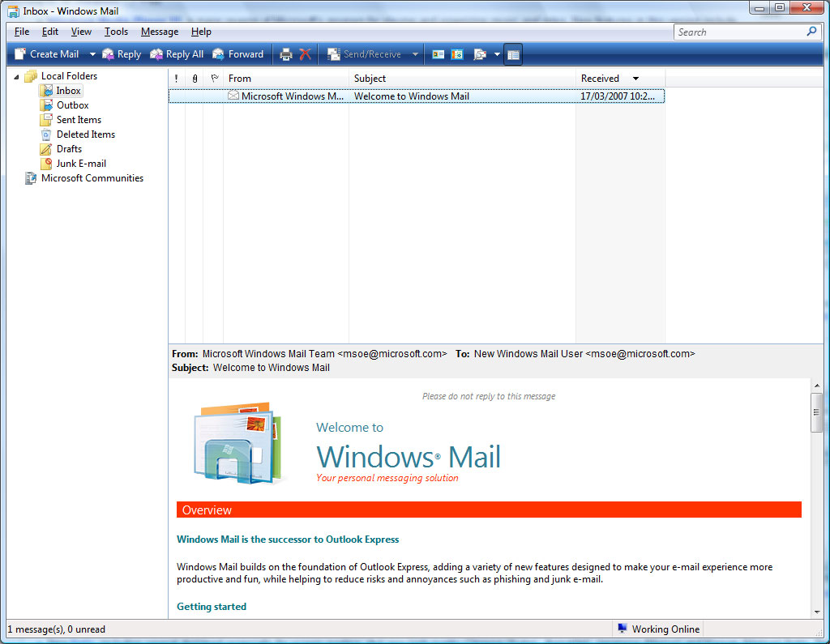The height and width of the screenshot is (644, 830).
Task: Open Windows Calendar from the toolbar icon
Action: pos(457,54)
